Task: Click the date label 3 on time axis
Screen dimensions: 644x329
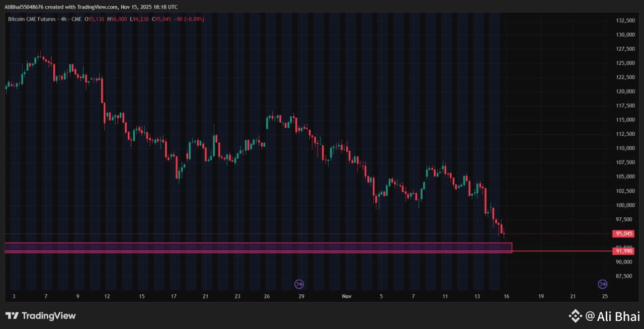Action: (14, 297)
